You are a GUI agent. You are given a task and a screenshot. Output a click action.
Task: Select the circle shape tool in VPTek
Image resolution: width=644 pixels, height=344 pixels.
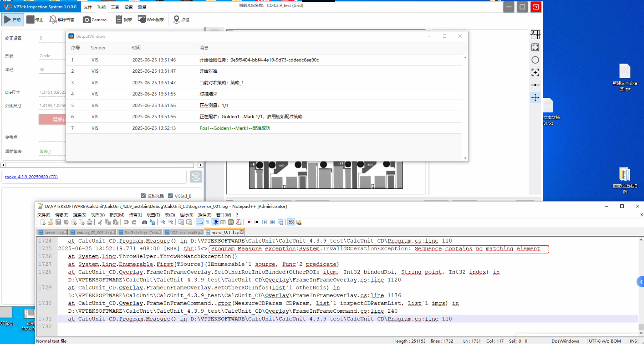point(535,60)
